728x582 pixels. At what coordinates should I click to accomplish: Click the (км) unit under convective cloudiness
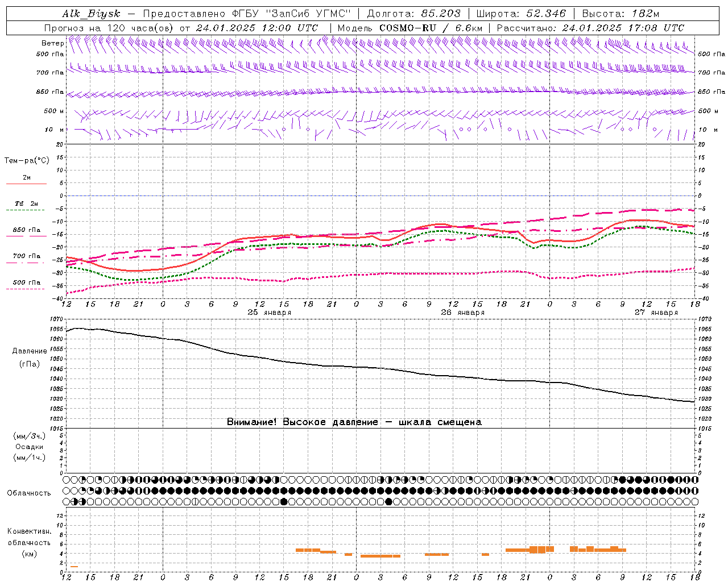[x=30, y=553]
